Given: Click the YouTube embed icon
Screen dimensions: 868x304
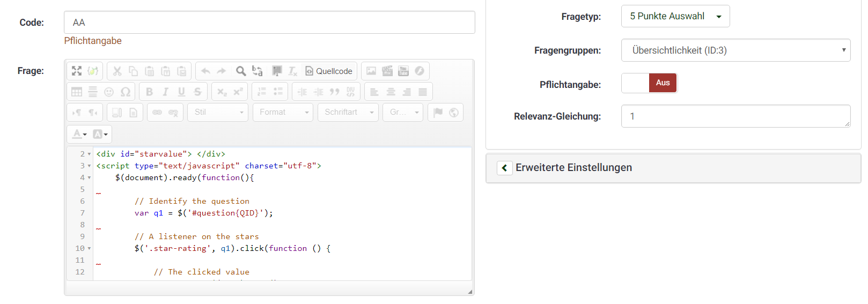Looking at the screenshot, I should point(403,71).
